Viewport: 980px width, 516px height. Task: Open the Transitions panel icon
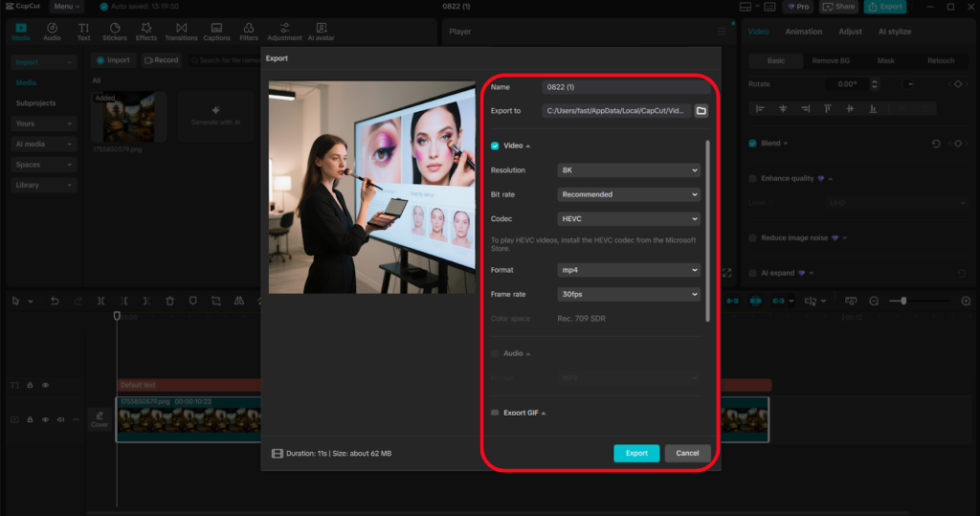click(x=181, y=28)
